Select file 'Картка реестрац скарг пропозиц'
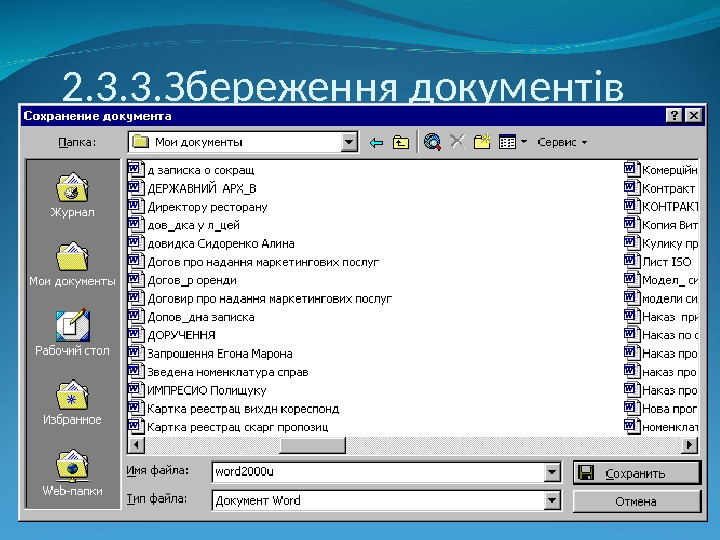 point(237,428)
